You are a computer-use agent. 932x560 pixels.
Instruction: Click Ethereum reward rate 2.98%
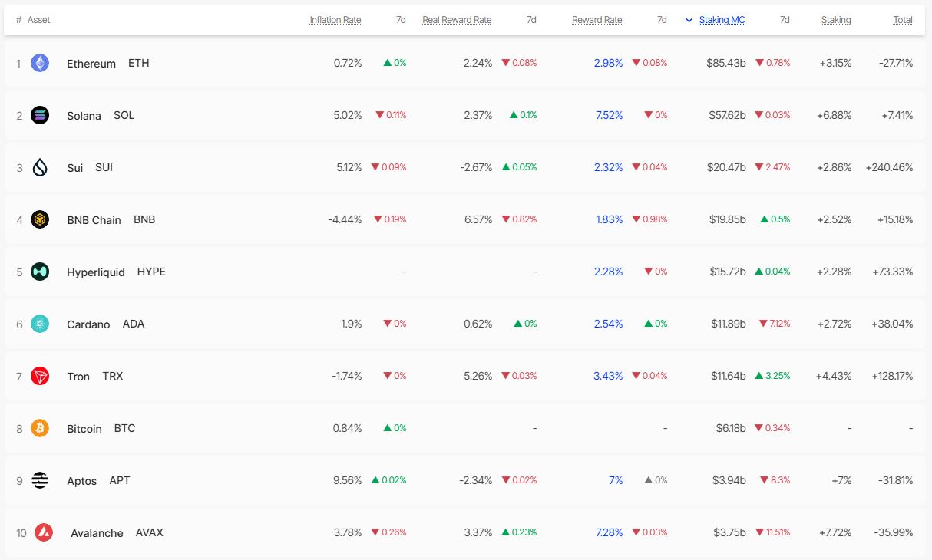tap(608, 63)
